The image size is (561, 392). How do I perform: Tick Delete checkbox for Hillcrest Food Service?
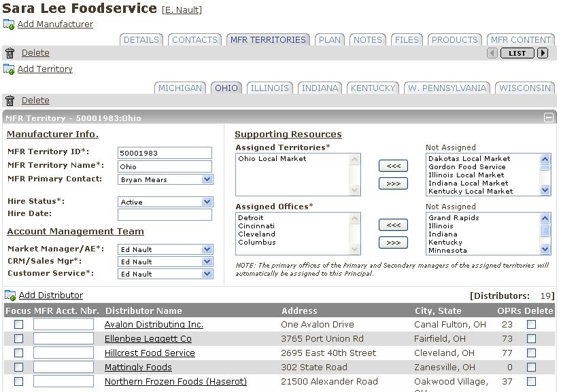pos(531,353)
